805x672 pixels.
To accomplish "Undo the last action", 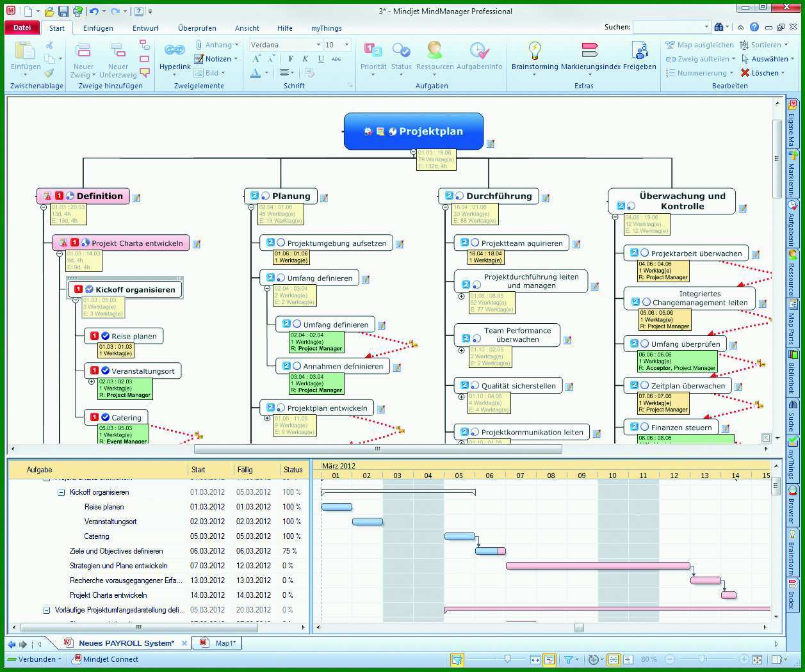I will [94, 11].
